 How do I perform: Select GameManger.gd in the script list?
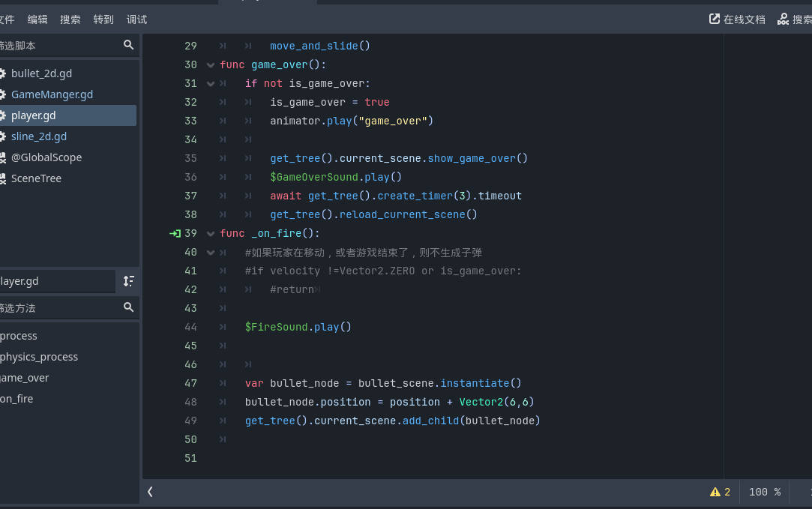tap(52, 94)
